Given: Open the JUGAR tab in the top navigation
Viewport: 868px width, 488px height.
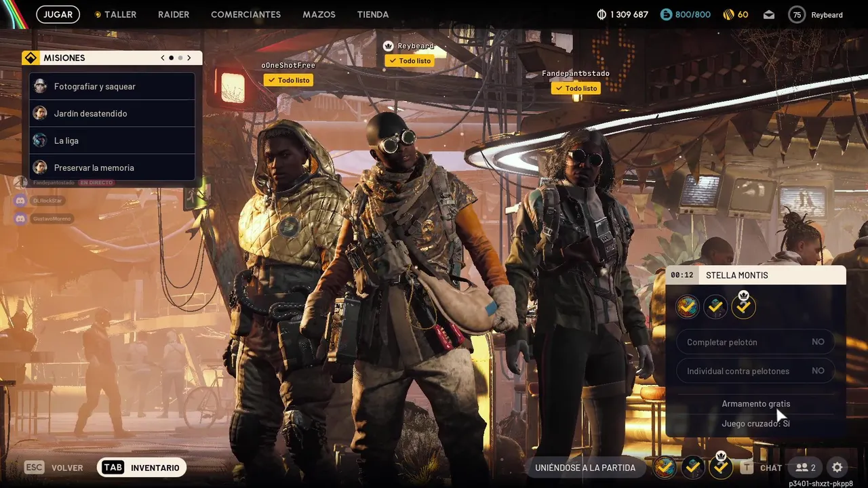Looking at the screenshot, I should coord(58,14).
